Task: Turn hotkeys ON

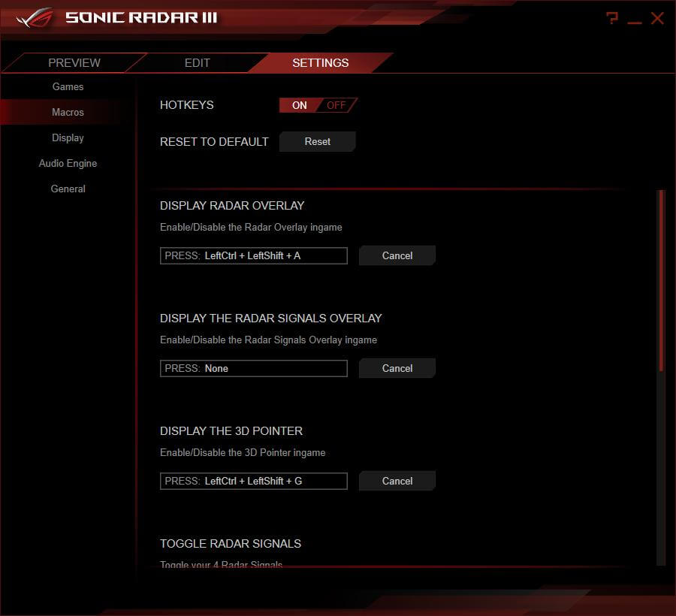Action: tap(300, 105)
